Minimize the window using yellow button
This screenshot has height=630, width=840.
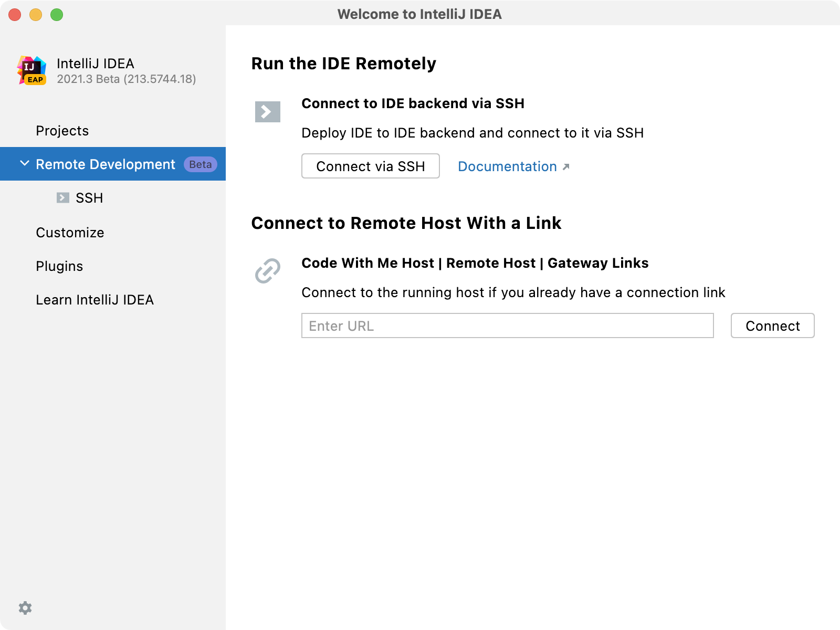[x=36, y=15]
